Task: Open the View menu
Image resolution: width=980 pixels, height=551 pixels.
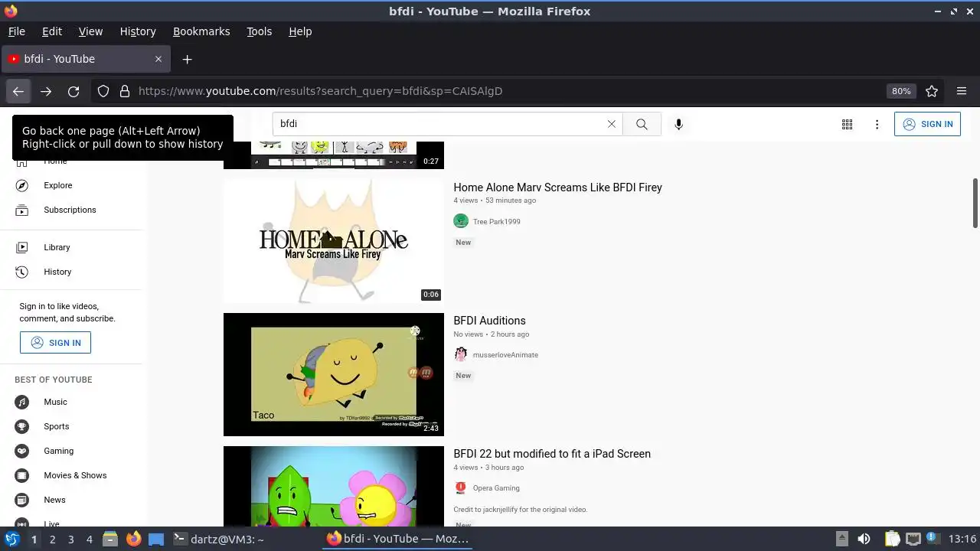Action: 90,31
